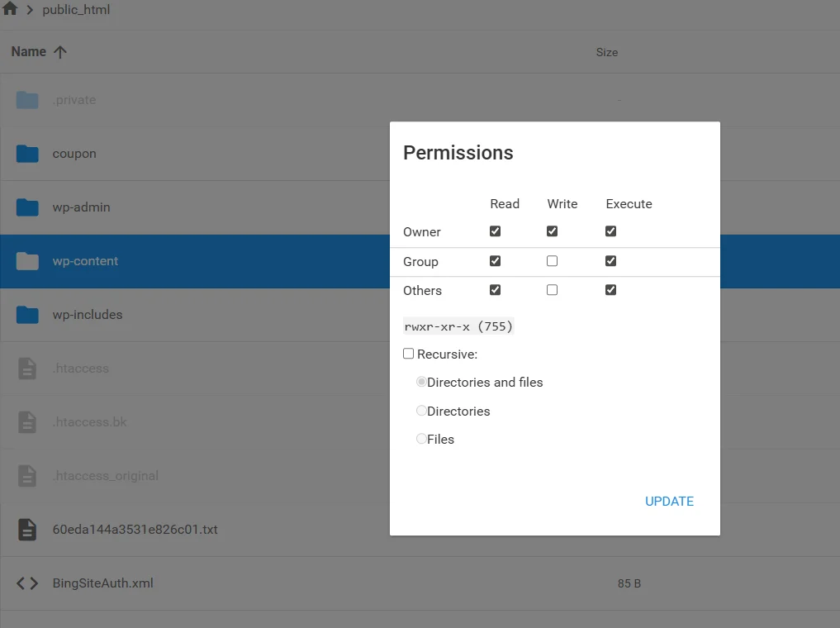Uncheck Group Read permission
Viewport: 840px width, 628px height.
click(x=495, y=261)
